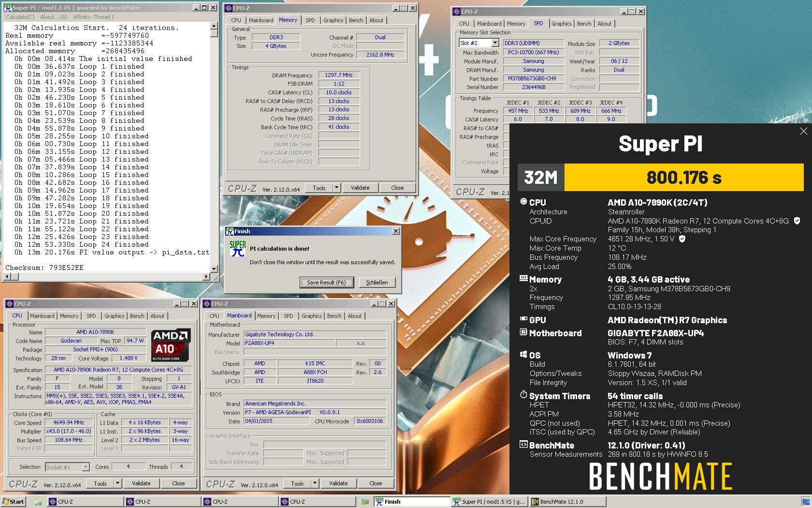Select the Mainboard tab in CPU-Z Processor window
812x508 pixels.
(43, 316)
